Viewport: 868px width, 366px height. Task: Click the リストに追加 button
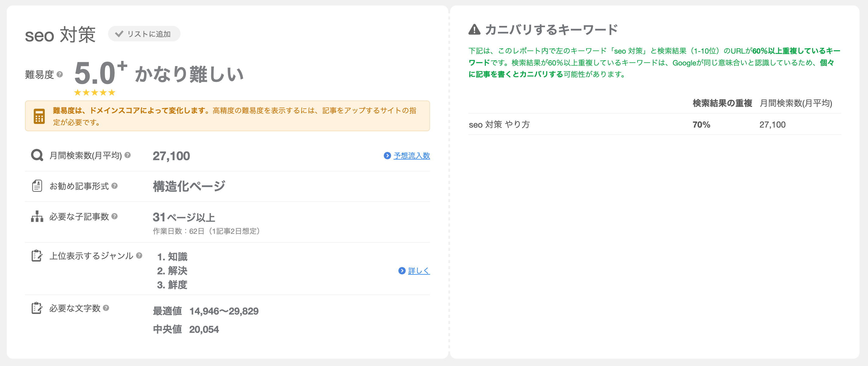144,34
